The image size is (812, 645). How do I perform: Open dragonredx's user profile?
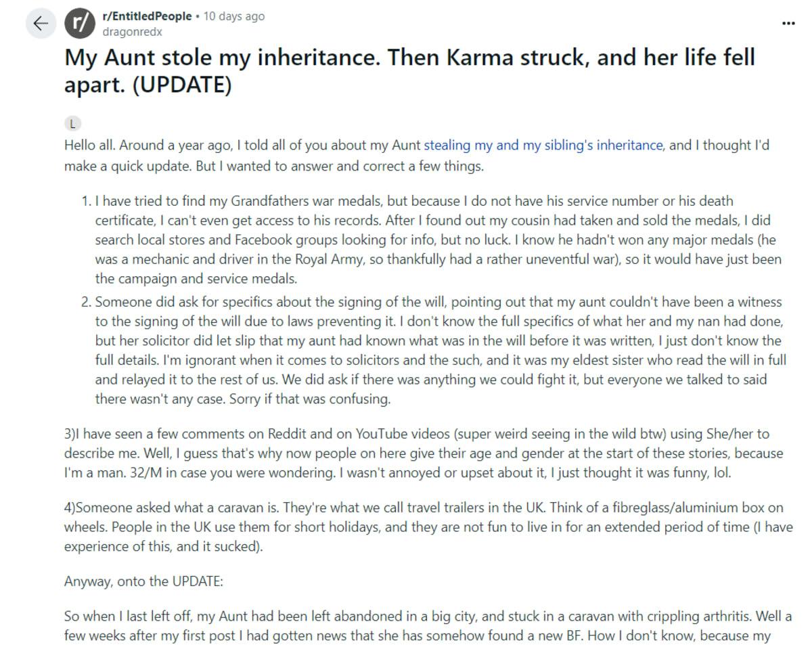point(132,31)
